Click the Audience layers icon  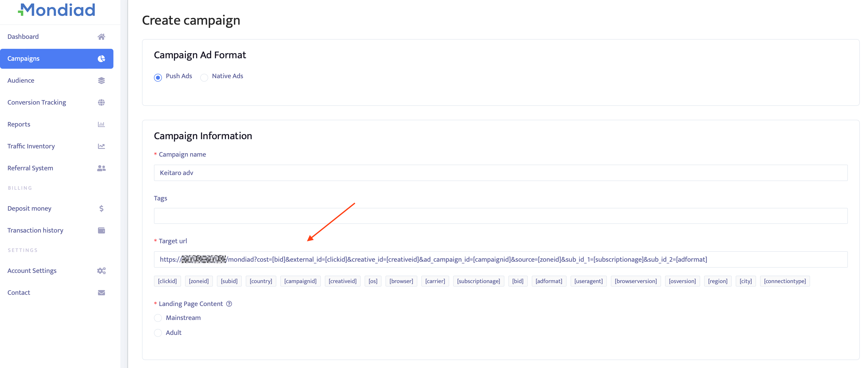101,81
